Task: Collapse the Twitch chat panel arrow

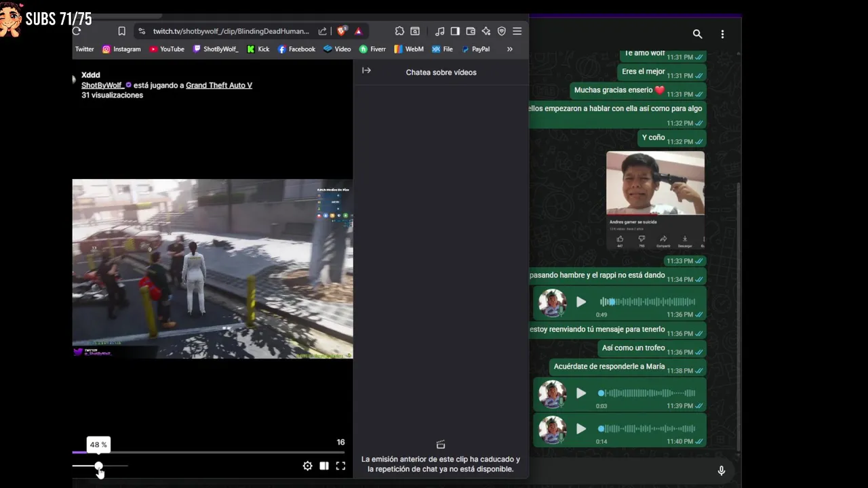Action: (366, 70)
